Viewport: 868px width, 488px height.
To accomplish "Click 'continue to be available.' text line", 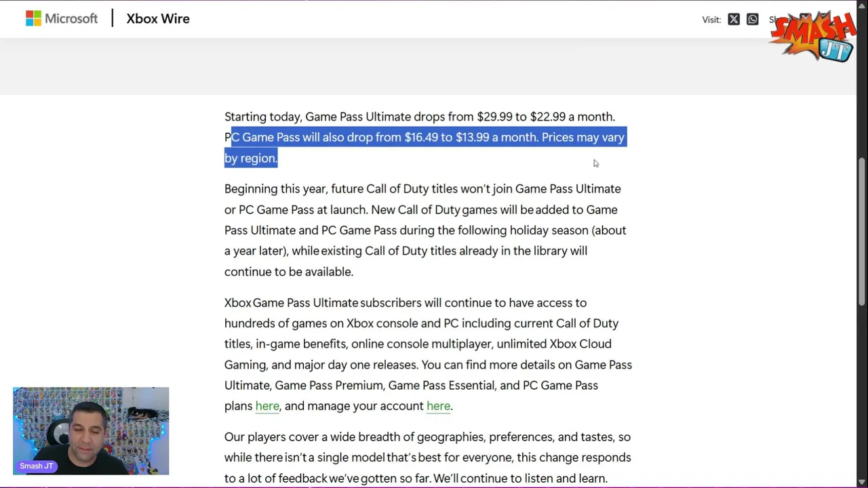I will pos(289,272).
